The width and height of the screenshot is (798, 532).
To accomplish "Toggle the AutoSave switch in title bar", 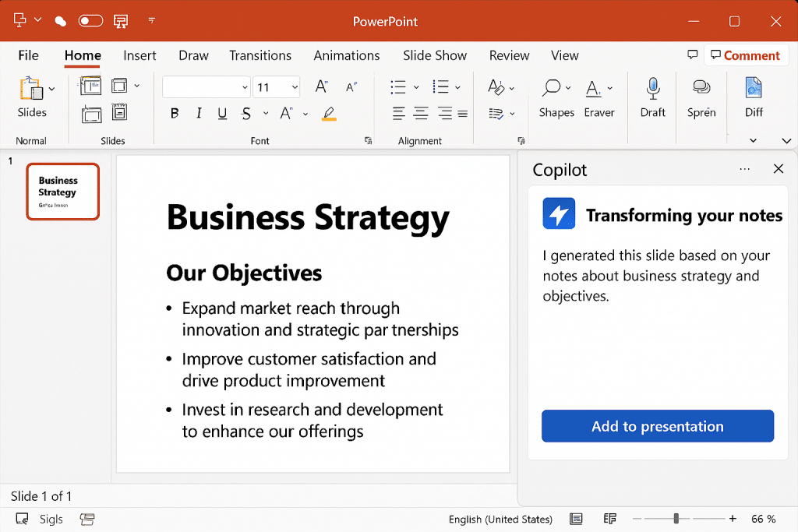I will point(90,21).
